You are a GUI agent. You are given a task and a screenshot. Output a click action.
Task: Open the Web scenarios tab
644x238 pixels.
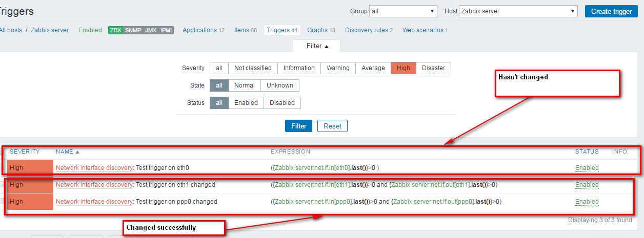425,30
